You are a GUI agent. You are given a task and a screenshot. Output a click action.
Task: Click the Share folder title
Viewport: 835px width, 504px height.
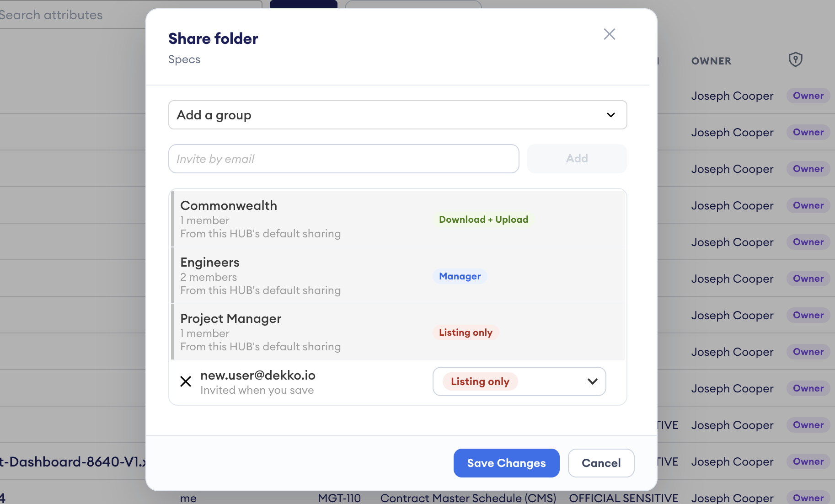(213, 38)
